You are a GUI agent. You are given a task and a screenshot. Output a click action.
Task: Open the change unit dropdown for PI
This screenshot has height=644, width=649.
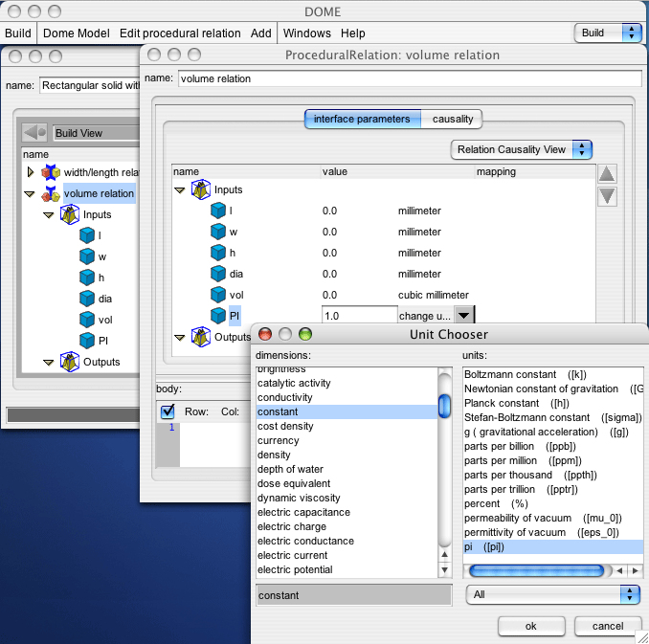pos(463,316)
